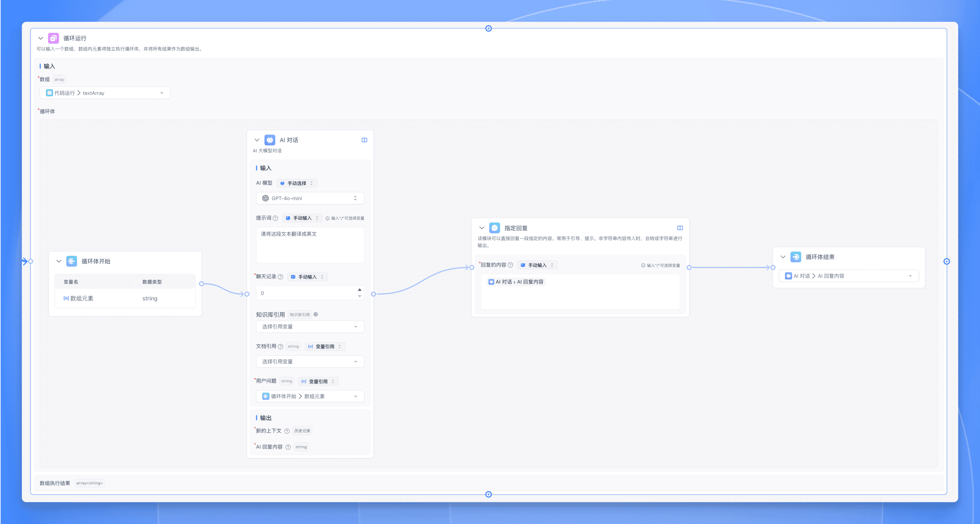Increase 聊天记录 value with up arrow
The image size is (980, 524).
click(359, 290)
